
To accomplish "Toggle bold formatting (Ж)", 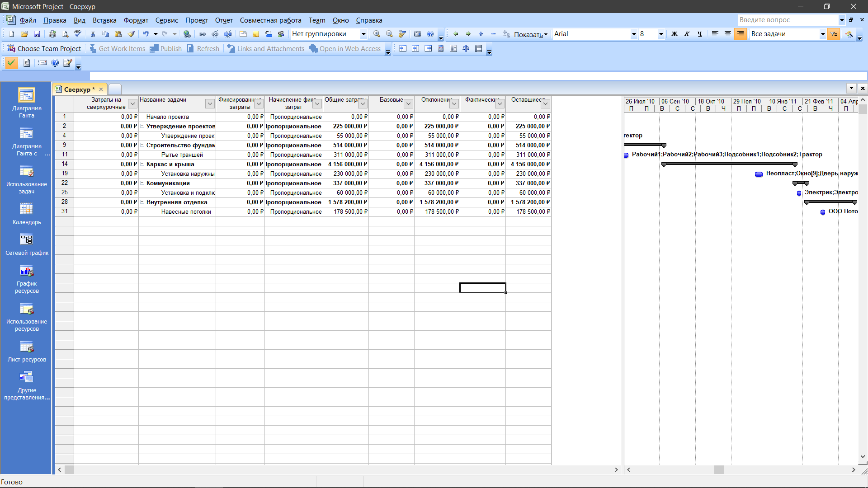I will pyautogui.click(x=675, y=34).
